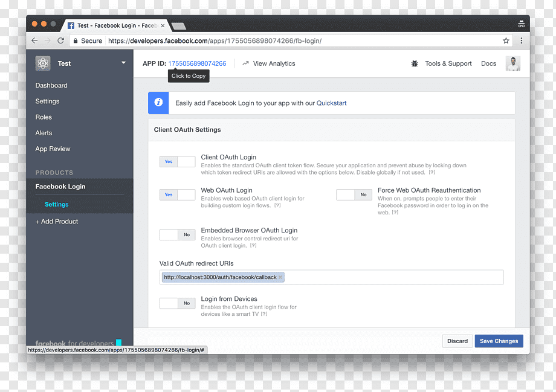Remove the localhost callback redirect URI
The width and height of the screenshot is (556, 392).
280,277
